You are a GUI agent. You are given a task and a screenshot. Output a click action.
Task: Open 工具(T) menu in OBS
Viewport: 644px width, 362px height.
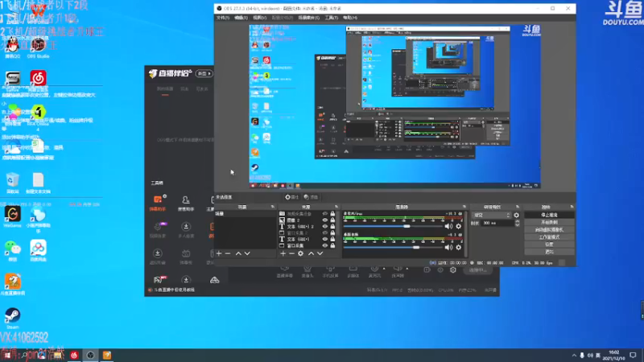pyautogui.click(x=332, y=18)
